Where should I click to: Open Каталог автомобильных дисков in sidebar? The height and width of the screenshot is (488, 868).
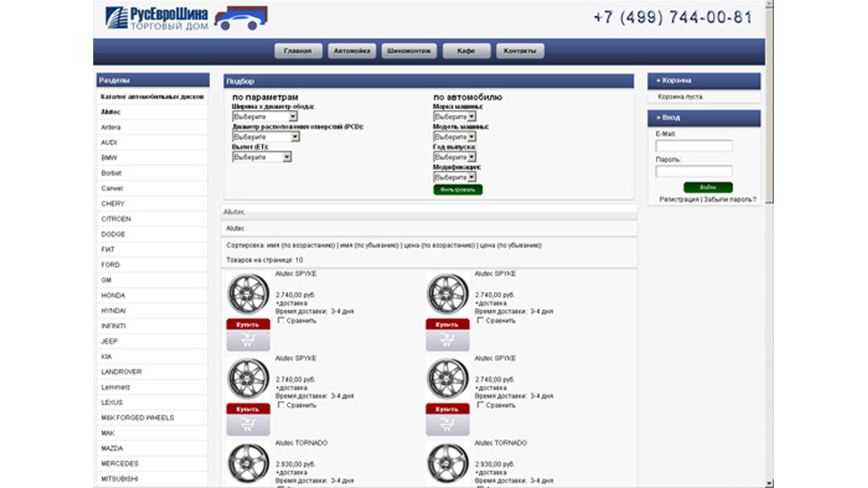pos(153,97)
